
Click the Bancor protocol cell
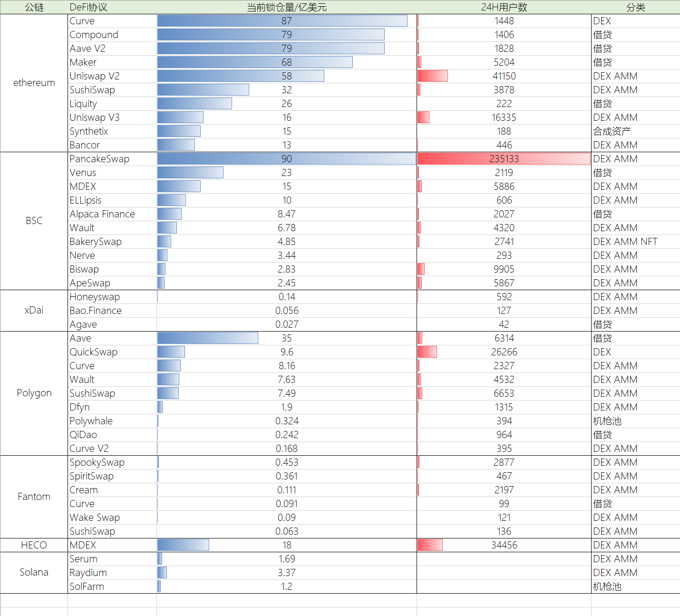pos(112,145)
